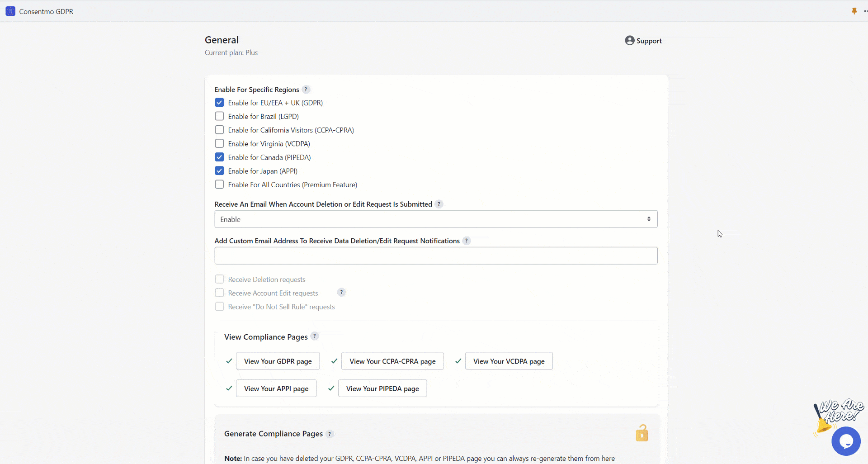Screen dimensions: 868x464
Task: Click the Consentmo GDPR app logo icon
Action: 10,11
